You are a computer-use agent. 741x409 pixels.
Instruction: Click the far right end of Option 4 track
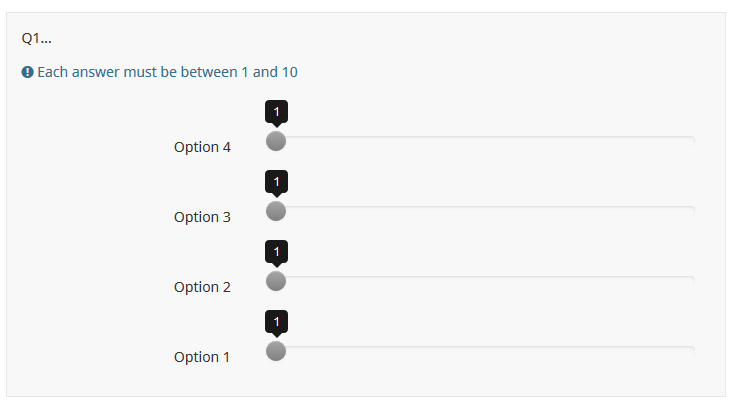pyautogui.click(x=692, y=138)
